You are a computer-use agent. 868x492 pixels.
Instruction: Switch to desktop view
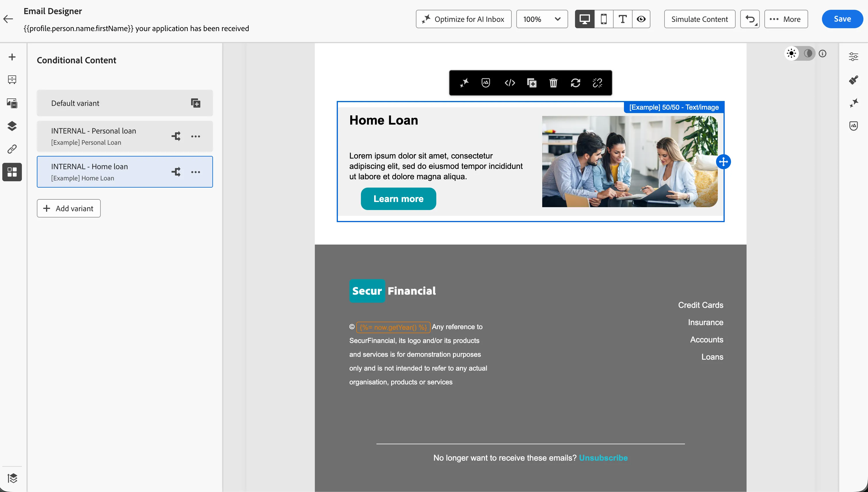point(585,19)
